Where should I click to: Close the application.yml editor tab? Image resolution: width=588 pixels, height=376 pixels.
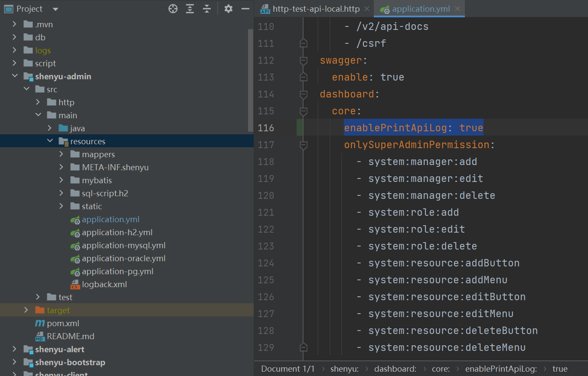tap(457, 9)
